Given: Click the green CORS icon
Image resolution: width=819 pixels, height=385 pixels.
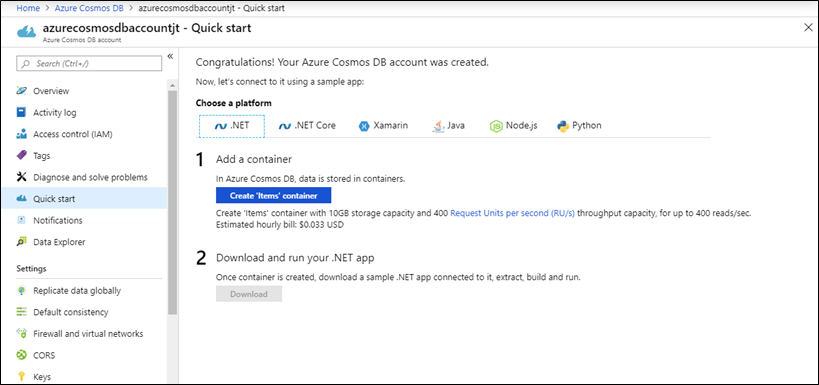Looking at the screenshot, I should (21, 355).
